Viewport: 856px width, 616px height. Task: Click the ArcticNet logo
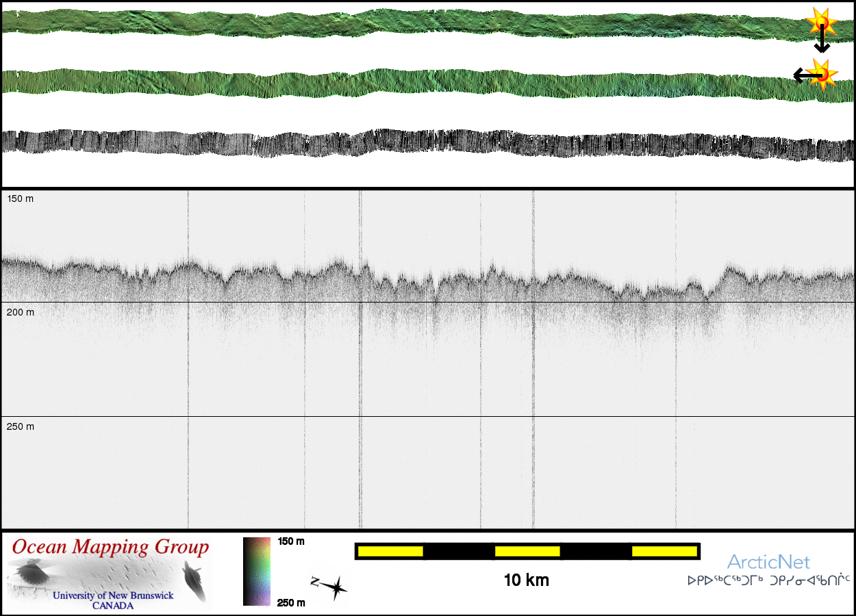(768, 563)
